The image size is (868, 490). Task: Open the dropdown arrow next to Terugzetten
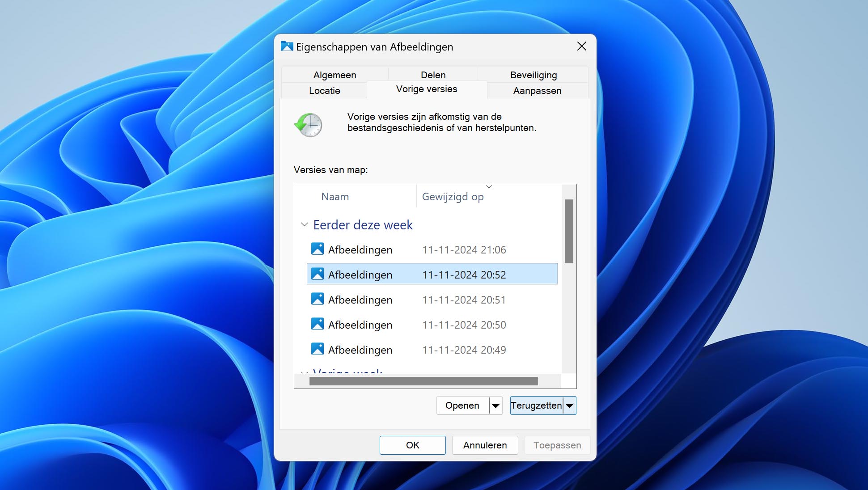pos(569,406)
